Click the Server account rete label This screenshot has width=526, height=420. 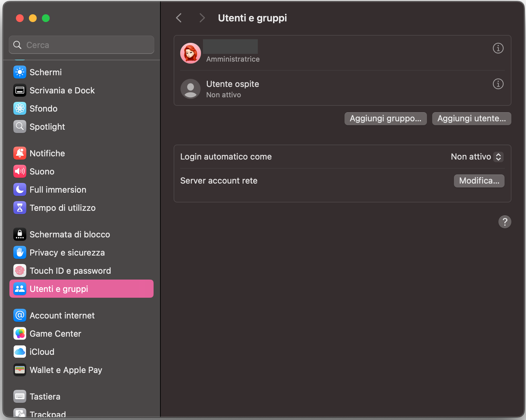(x=219, y=181)
